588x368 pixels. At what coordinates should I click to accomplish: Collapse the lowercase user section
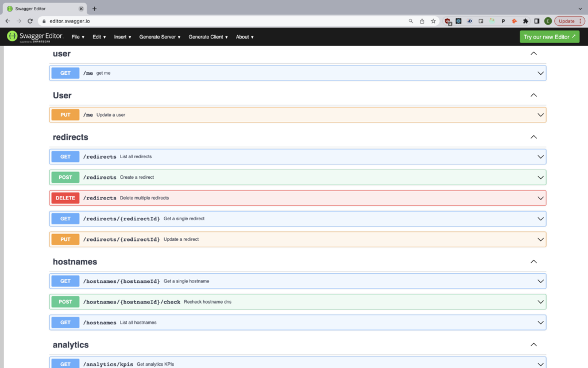click(533, 53)
